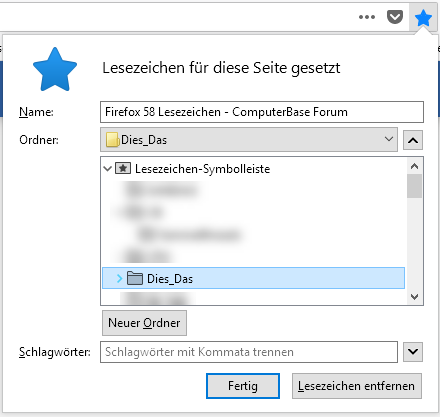This screenshot has height=417, width=440.
Task: Expand the Dies_Das folder arrow
Action: [120, 278]
